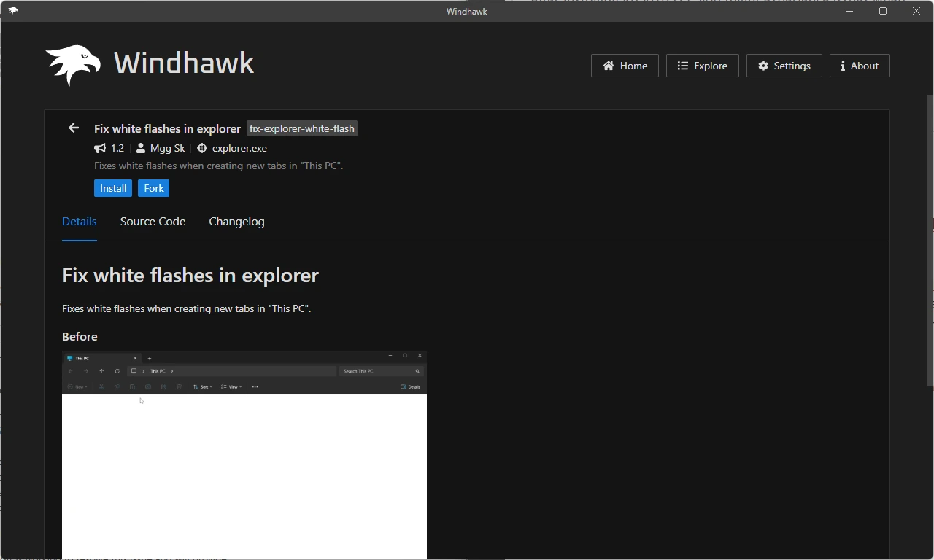Viewport: 934px width, 560px height.
Task: Open Explore via its list icon
Action: pos(684,66)
